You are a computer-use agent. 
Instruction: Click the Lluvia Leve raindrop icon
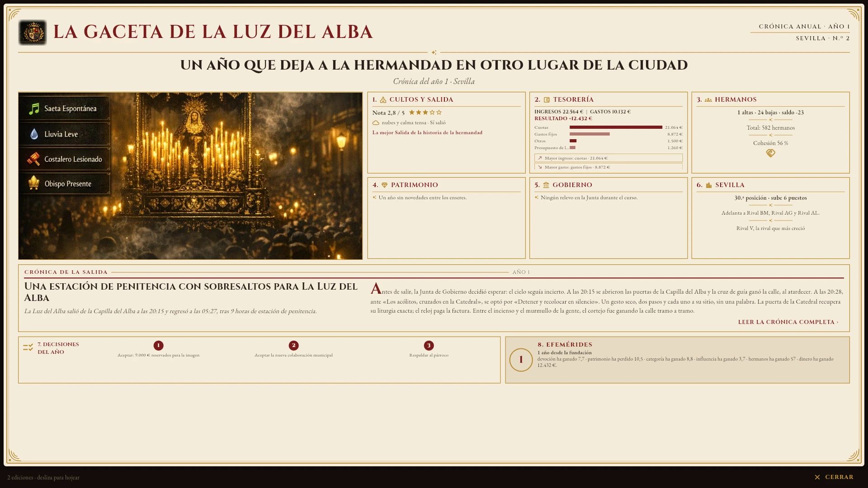pos(34,134)
